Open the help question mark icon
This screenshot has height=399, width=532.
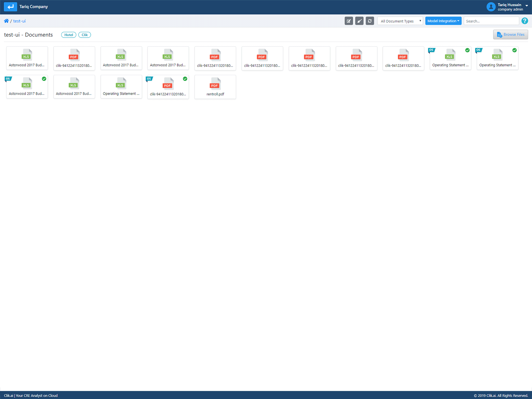click(525, 21)
